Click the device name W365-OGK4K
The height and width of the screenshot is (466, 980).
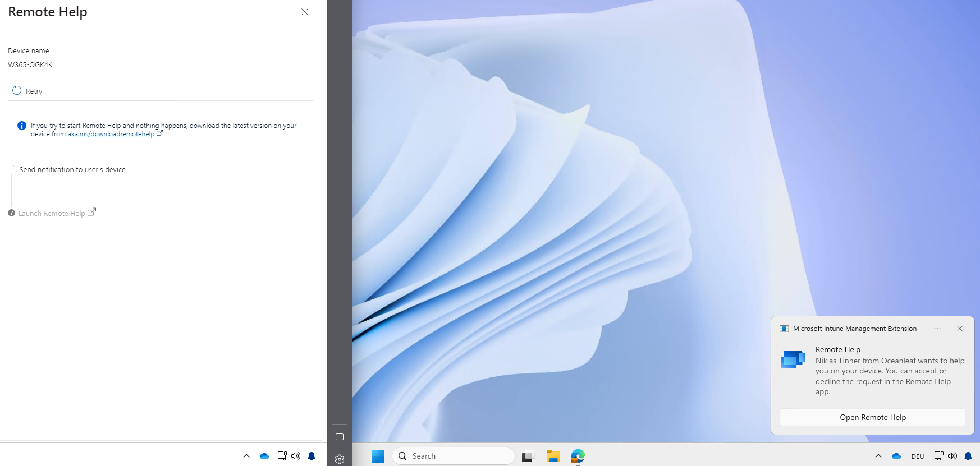coord(30,64)
